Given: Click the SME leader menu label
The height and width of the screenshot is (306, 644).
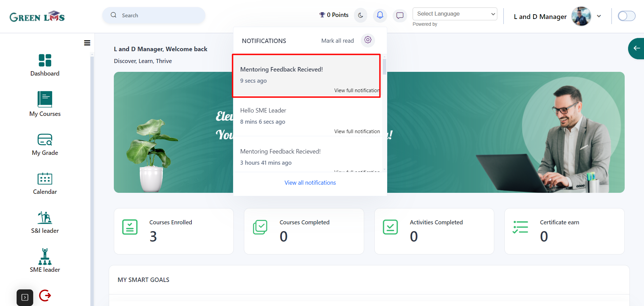Looking at the screenshot, I should click(45, 270).
